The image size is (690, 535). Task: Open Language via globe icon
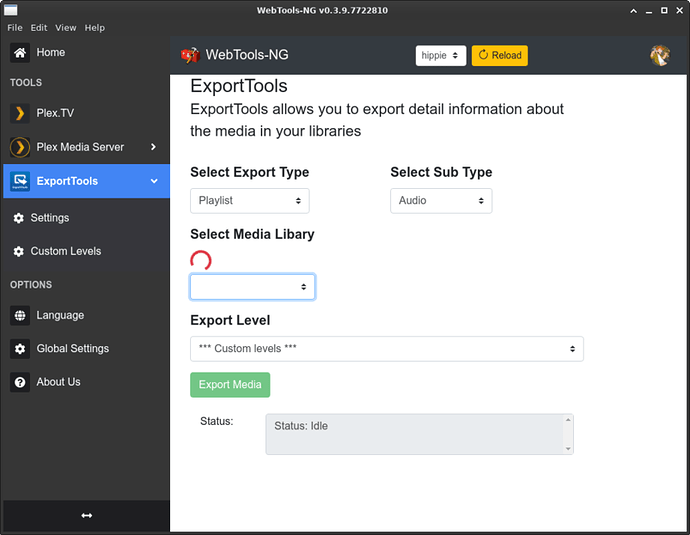[x=20, y=315]
